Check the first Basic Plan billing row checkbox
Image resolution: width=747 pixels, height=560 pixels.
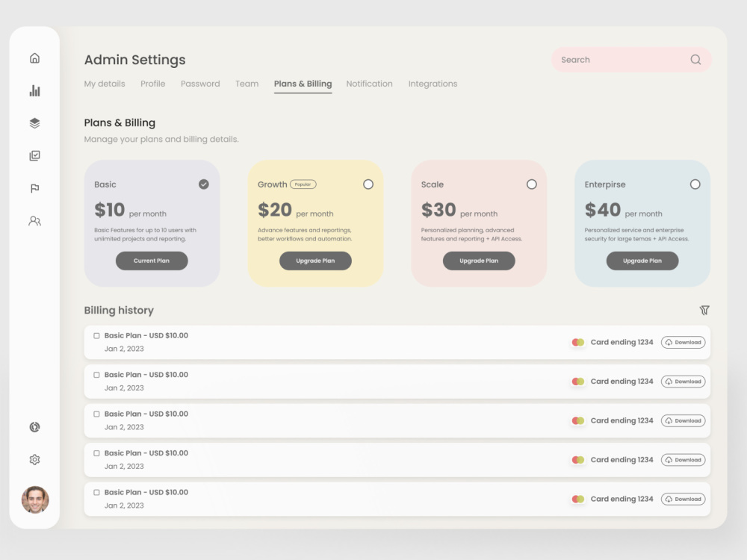click(96, 335)
